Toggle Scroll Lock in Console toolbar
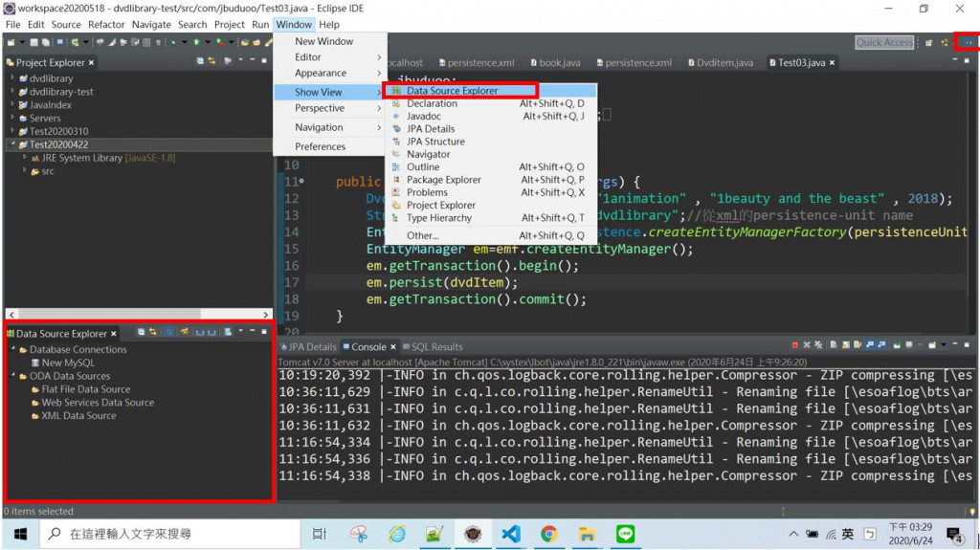 pos(846,345)
